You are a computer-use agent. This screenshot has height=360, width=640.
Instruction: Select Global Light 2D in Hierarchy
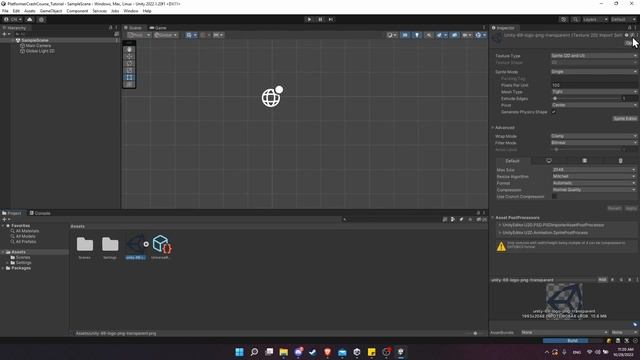(40, 51)
